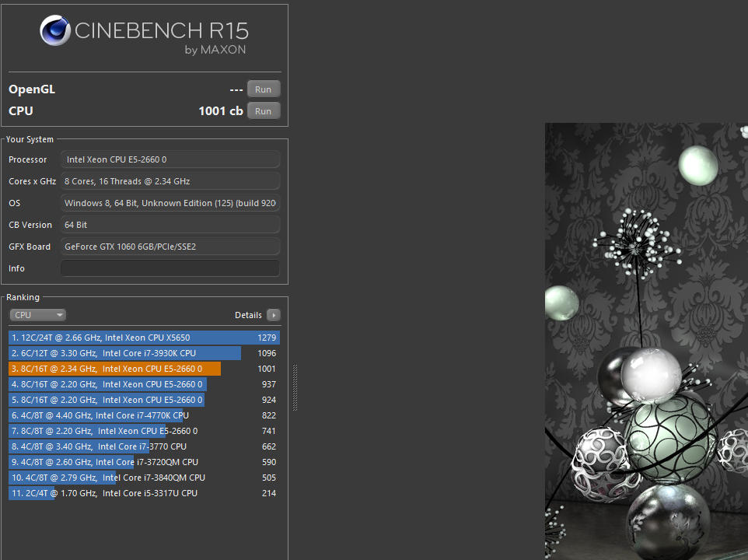Click the rendered spheres preview image

click(646, 341)
